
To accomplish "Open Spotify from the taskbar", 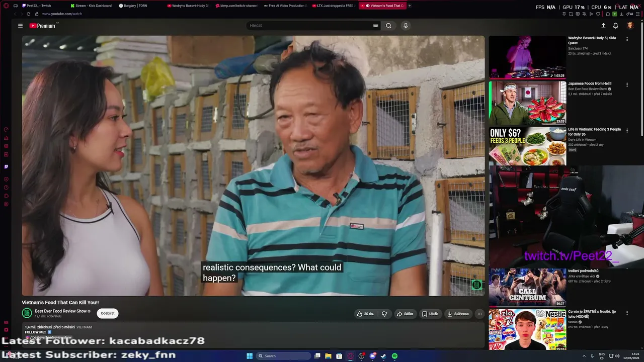I will coord(394,356).
